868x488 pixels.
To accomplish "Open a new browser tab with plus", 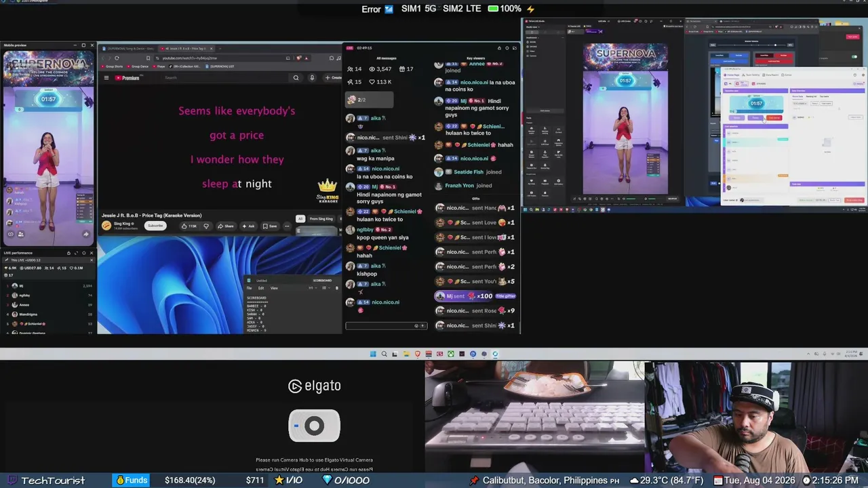I will 220,48.
